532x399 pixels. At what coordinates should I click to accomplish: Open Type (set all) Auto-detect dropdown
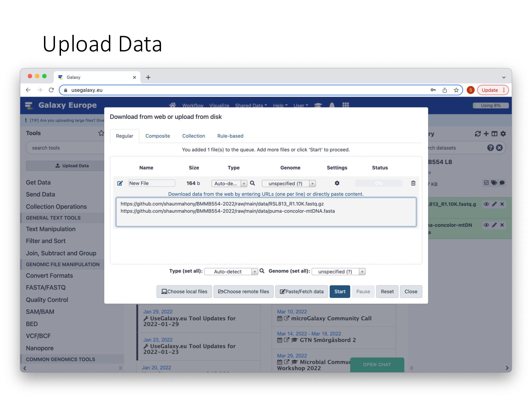pos(231,272)
